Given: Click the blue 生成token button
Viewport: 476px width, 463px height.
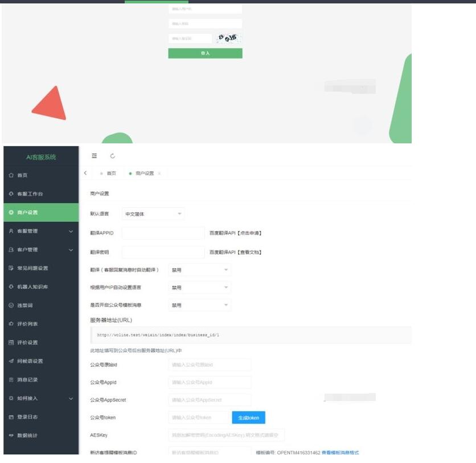Looking at the screenshot, I should tap(248, 417).
